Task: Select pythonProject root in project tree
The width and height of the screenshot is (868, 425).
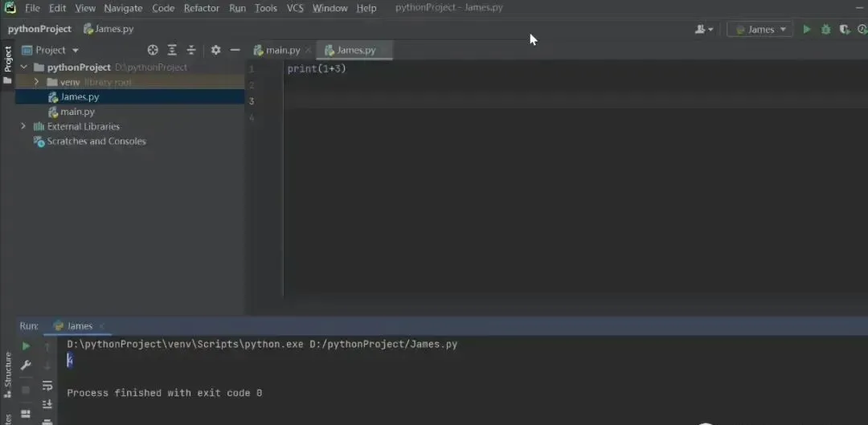Action: point(129,67)
